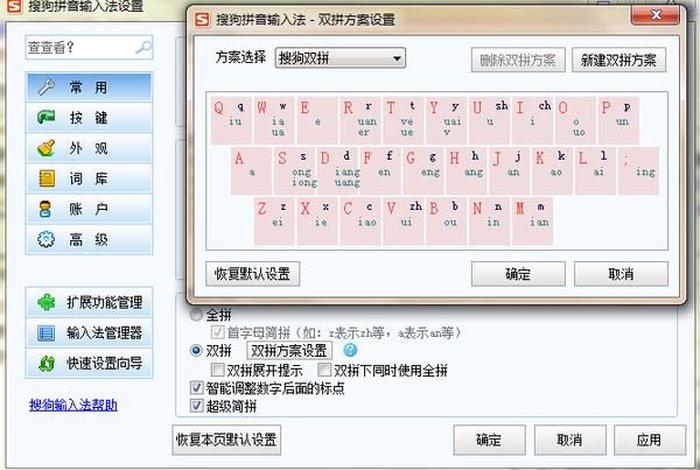The height and width of the screenshot is (470, 700).
Task: Close the 双拼方案设置 dialog
Action: pos(655,15)
